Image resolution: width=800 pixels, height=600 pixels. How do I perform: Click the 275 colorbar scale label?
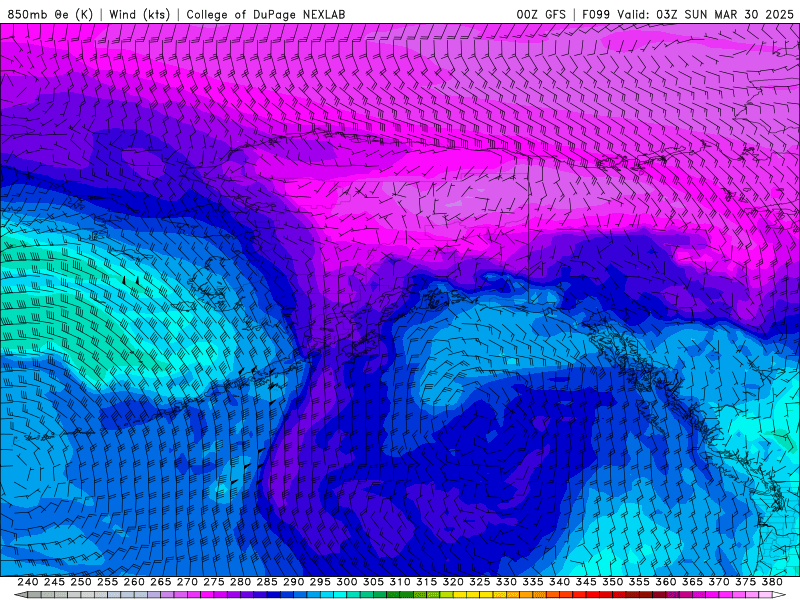point(214,582)
